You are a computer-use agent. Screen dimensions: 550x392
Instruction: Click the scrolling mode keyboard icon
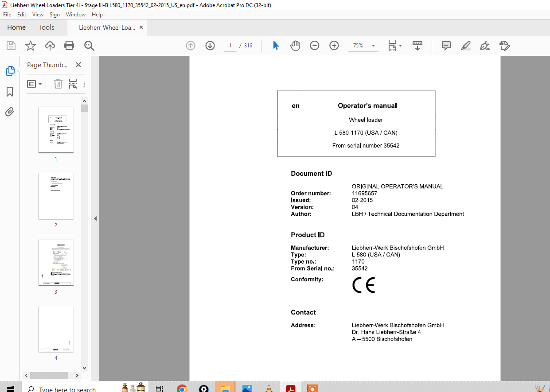[x=417, y=46]
